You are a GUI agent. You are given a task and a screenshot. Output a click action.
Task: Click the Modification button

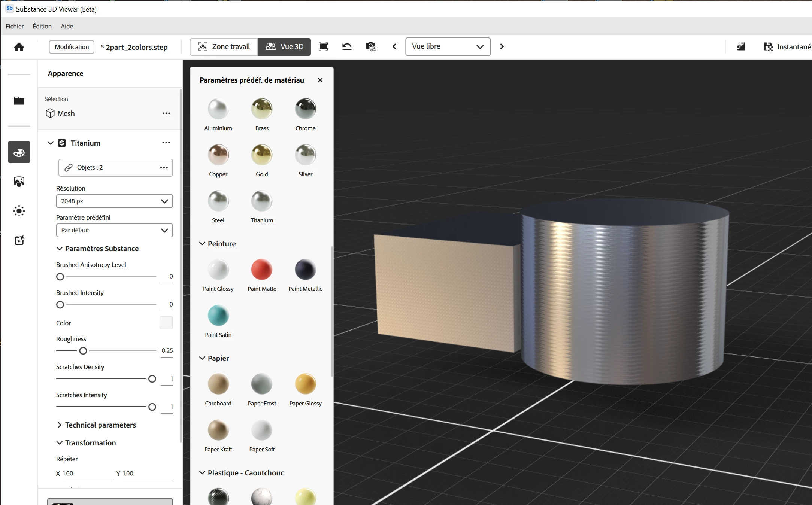[x=72, y=47]
